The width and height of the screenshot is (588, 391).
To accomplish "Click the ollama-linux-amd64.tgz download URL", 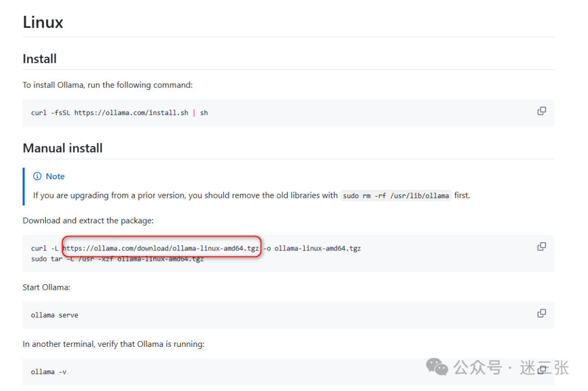I will tap(161, 248).
